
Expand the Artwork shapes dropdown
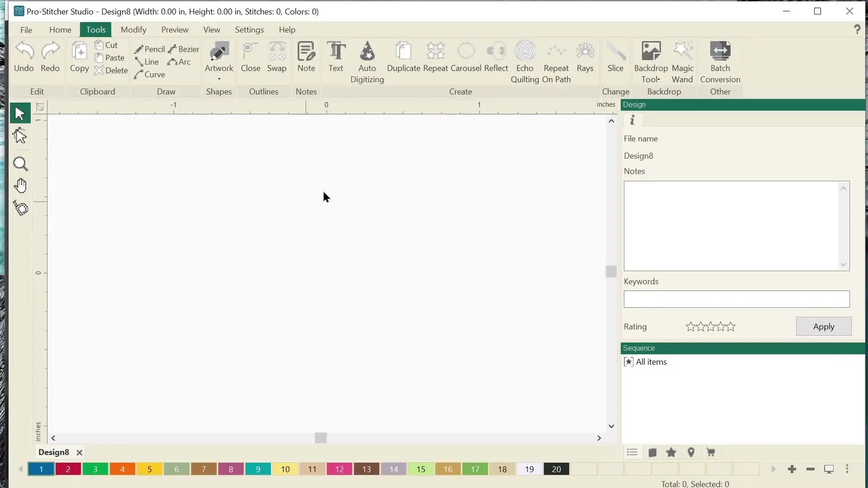[219, 79]
